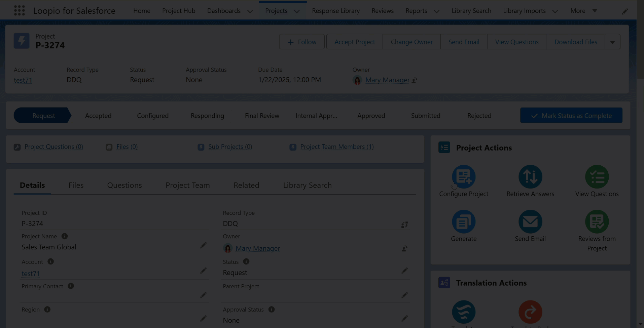Screen dimensions: 644x328
Task: Open Sub Projects (0) quick link
Action: click(x=230, y=147)
